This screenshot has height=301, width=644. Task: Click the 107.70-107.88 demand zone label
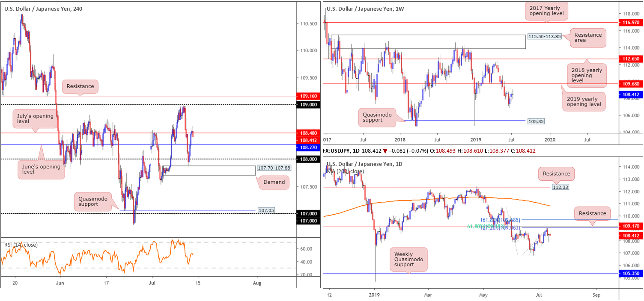[274, 168]
